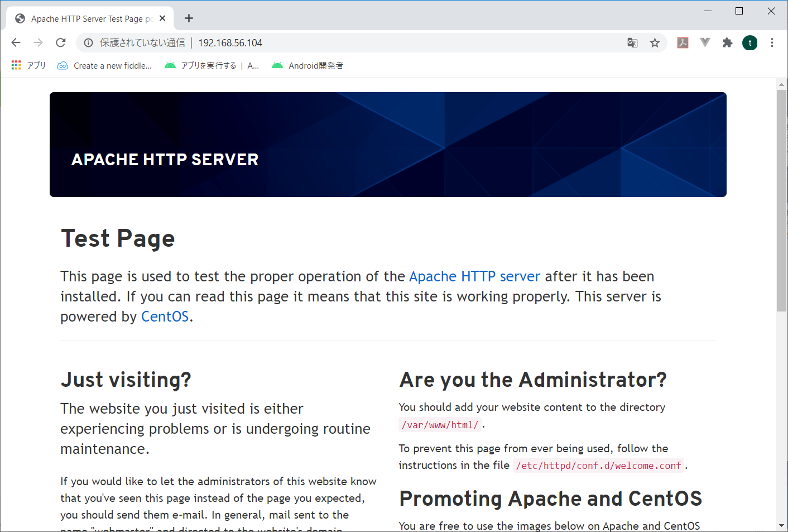Viewport: 788px width, 532px height.
Task: Open a new tab with plus button
Action: [189, 18]
